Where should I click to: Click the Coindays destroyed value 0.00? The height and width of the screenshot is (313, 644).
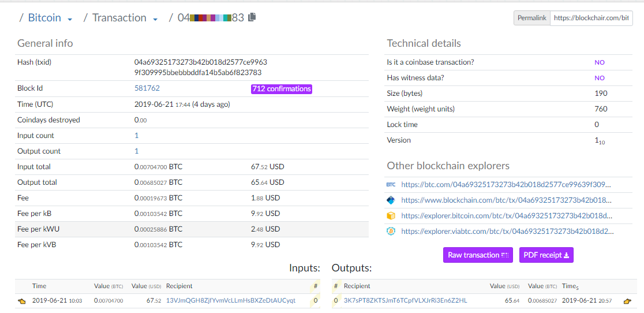[x=140, y=120]
